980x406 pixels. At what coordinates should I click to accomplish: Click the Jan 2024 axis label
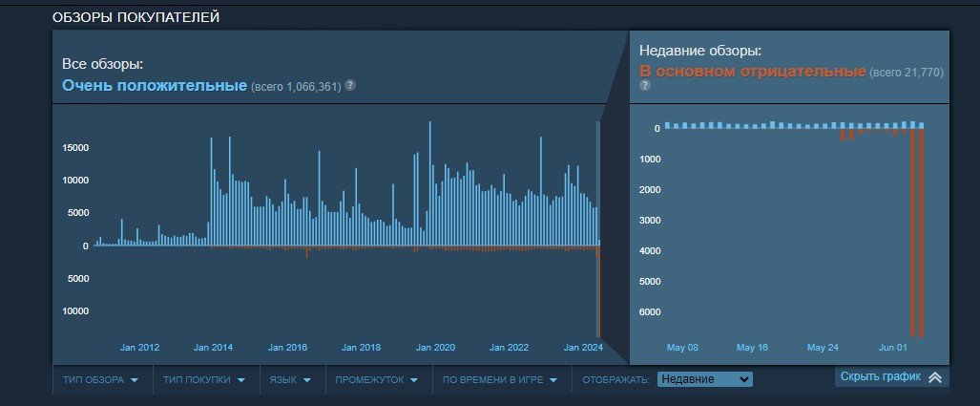tap(583, 348)
